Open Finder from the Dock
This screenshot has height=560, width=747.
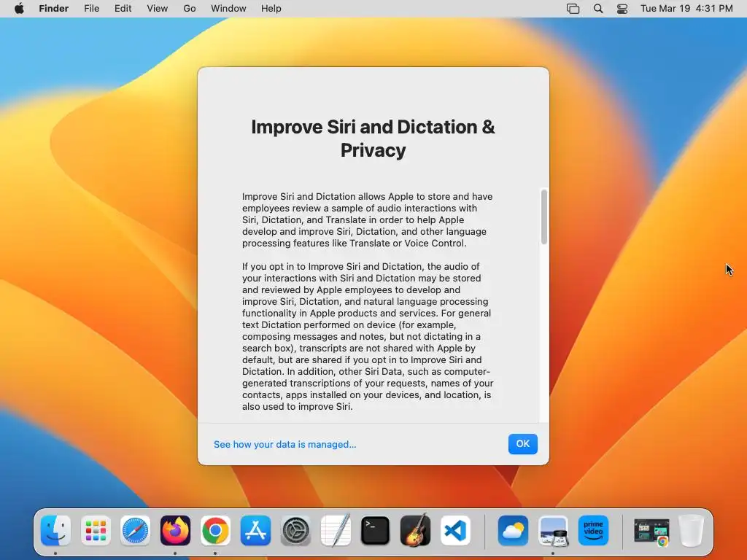click(55, 531)
